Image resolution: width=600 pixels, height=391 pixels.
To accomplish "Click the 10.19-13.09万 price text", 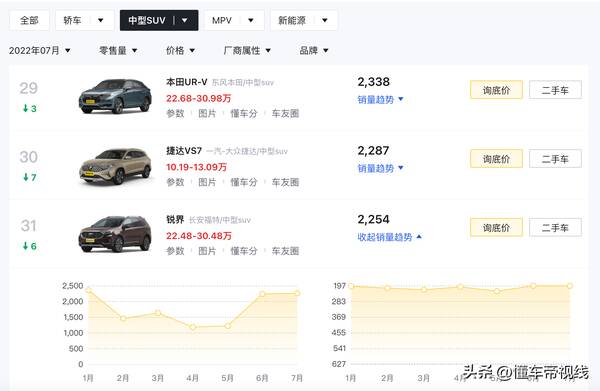I will pyautogui.click(x=196, y=167).
